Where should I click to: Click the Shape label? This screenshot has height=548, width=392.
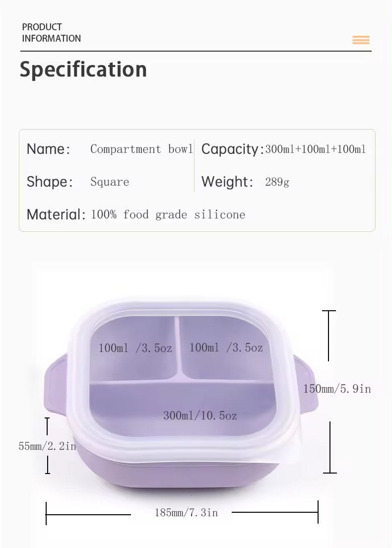point(50,182)
